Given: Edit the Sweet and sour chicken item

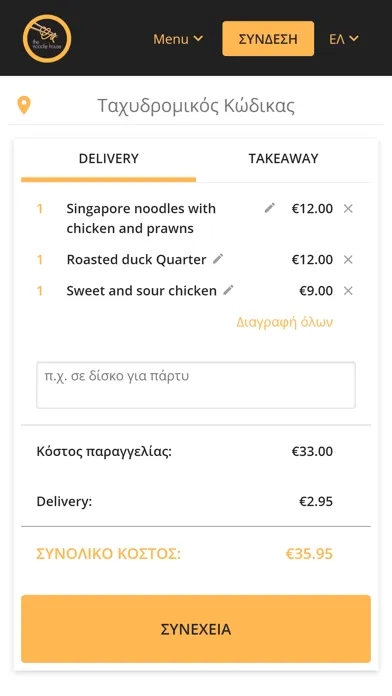Looking at the screenshot, I should pos(228,290).
